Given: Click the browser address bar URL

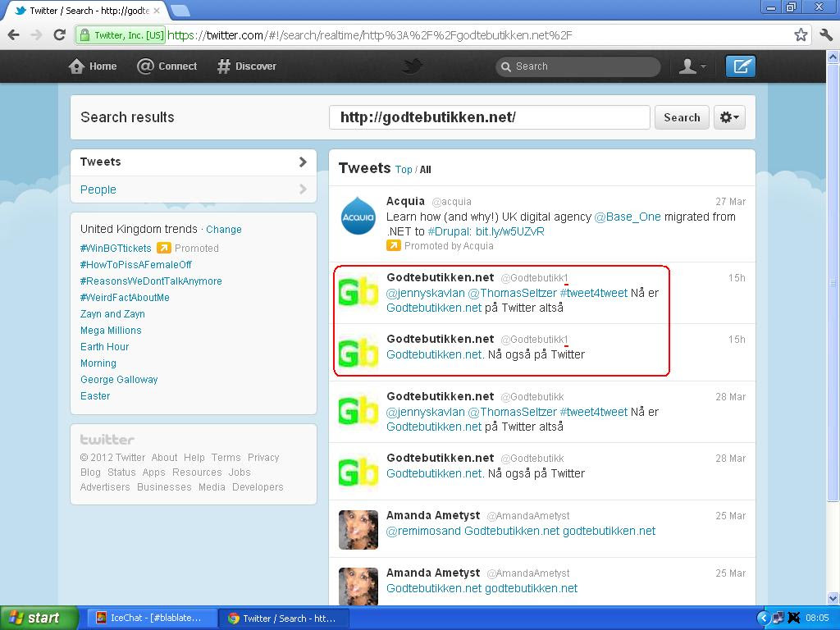Looking at the screenshot, I should (370, 35).
